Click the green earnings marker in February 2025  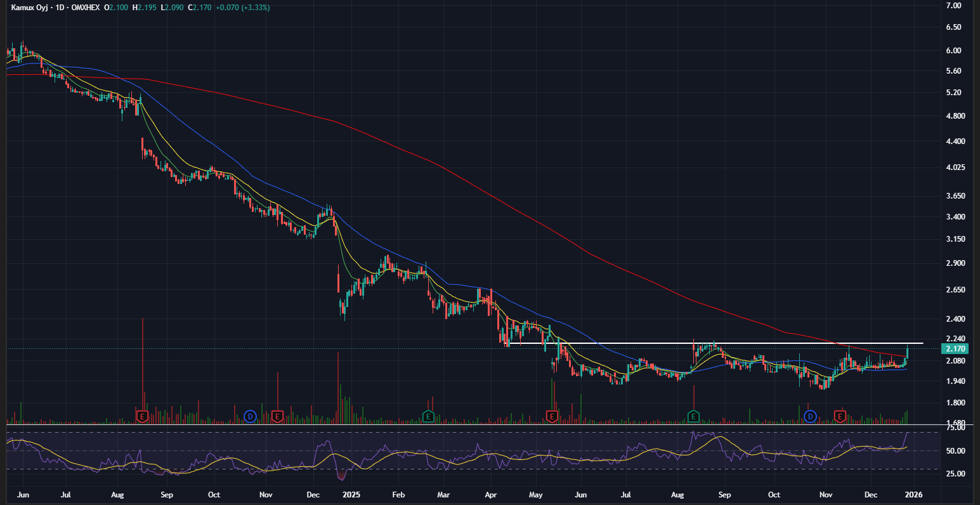coord(429,416)
